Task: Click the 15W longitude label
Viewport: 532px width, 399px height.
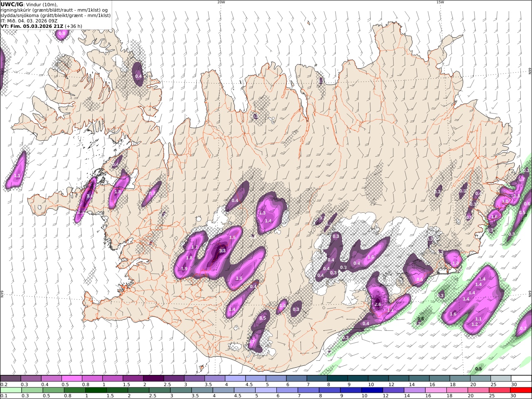Action: (440, 2)
